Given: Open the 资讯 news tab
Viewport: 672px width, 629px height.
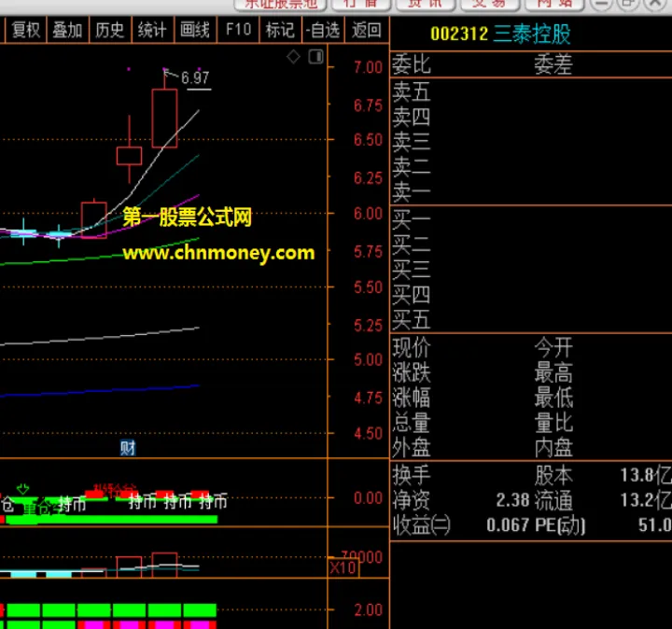Looking at the screenshot, I should (x=426, y=4).
